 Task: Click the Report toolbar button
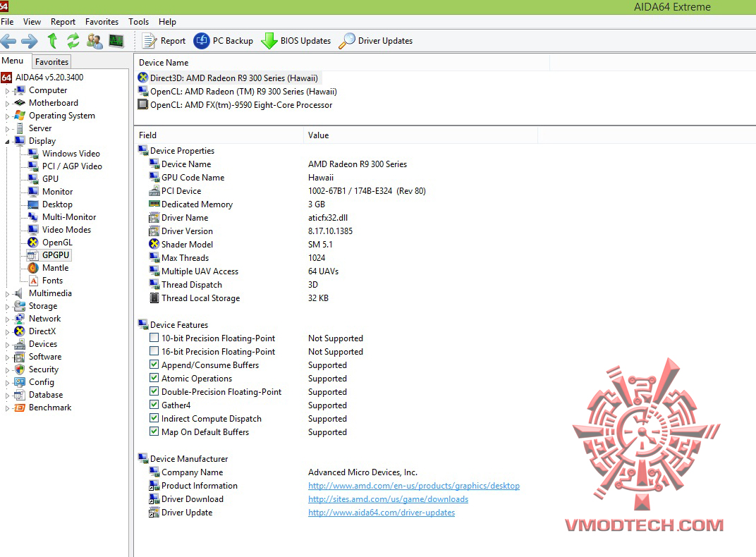tap(164, 41)
